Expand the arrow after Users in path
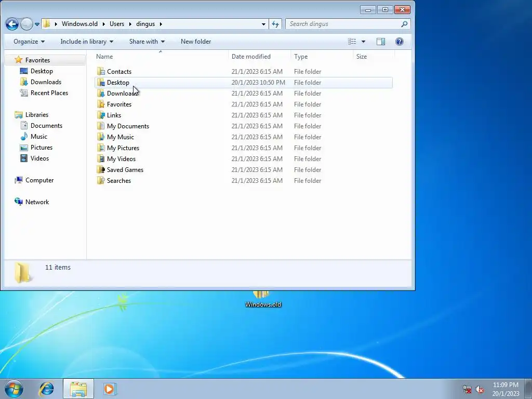The height and width of the screenshot is (399, 532). 130,24
